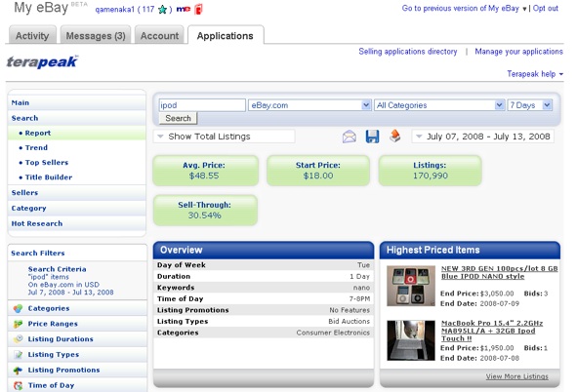Switch to the Messages (3) tab
This screenshot has width=576, height=392.
point(96,36)
